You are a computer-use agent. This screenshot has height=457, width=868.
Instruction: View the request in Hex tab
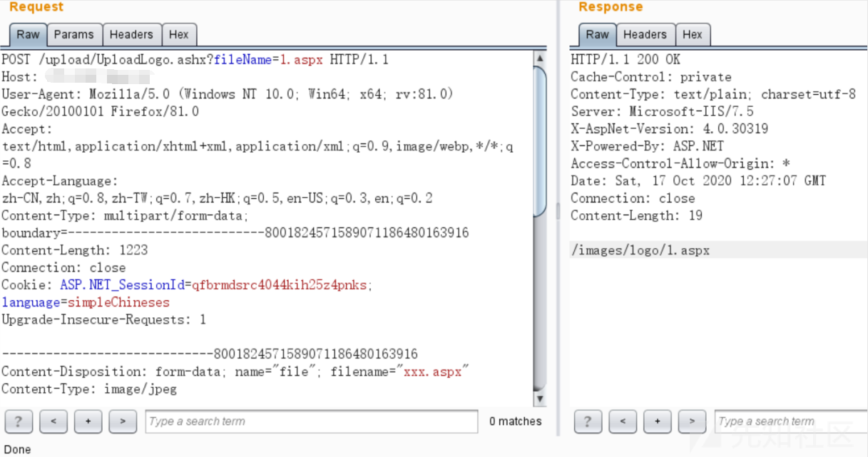click(179, 34)
